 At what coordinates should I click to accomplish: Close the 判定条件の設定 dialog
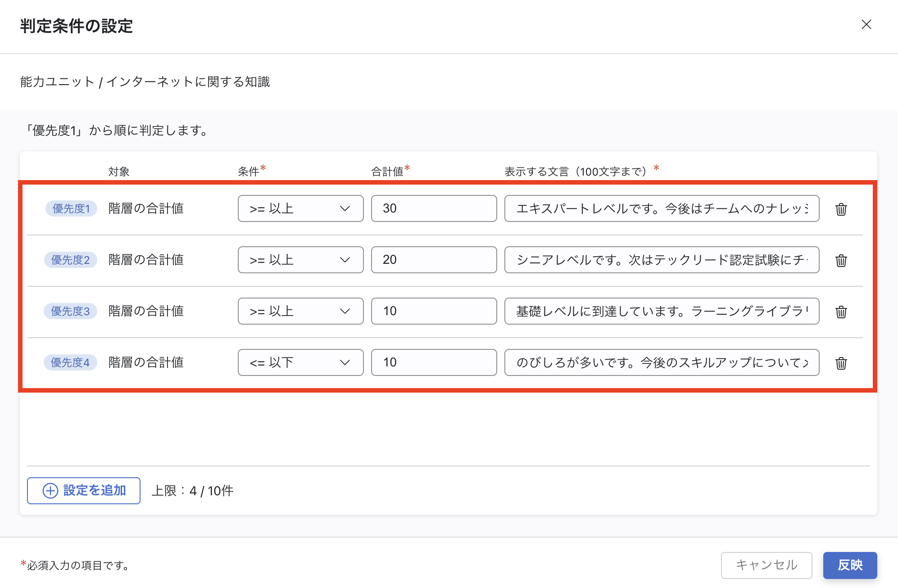[x=866, y=25]
